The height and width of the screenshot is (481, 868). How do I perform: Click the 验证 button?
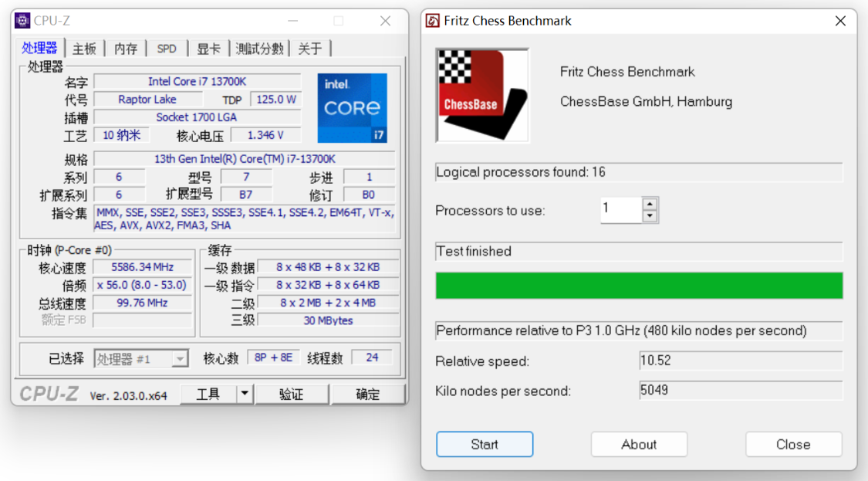click(x=291, y=395)
